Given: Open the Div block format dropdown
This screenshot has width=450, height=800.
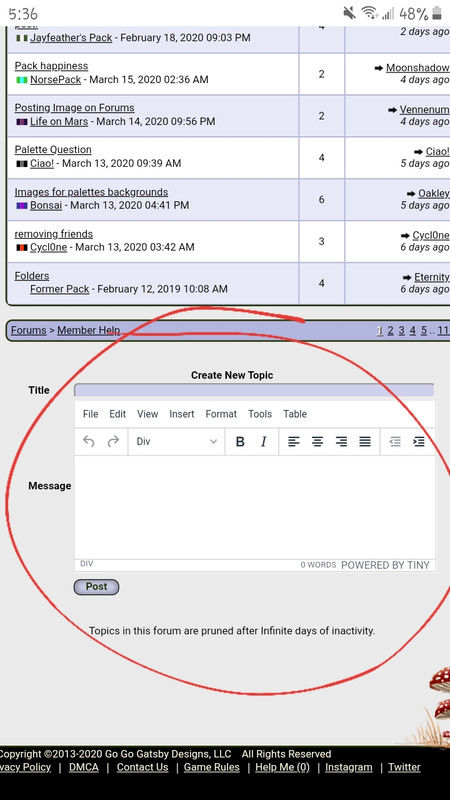Looking at the screenshot, I should click(177, 442).
